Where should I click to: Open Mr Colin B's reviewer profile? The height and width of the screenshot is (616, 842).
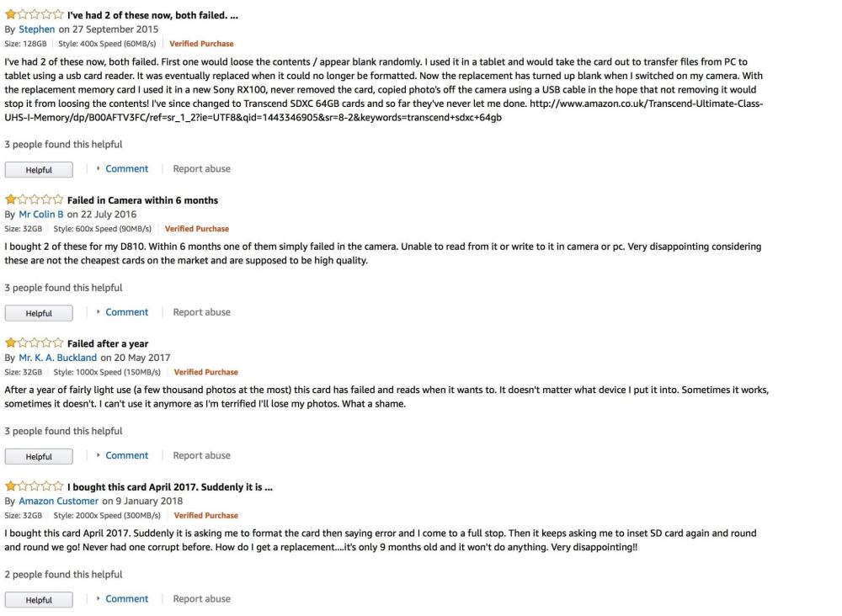(41, 215)
